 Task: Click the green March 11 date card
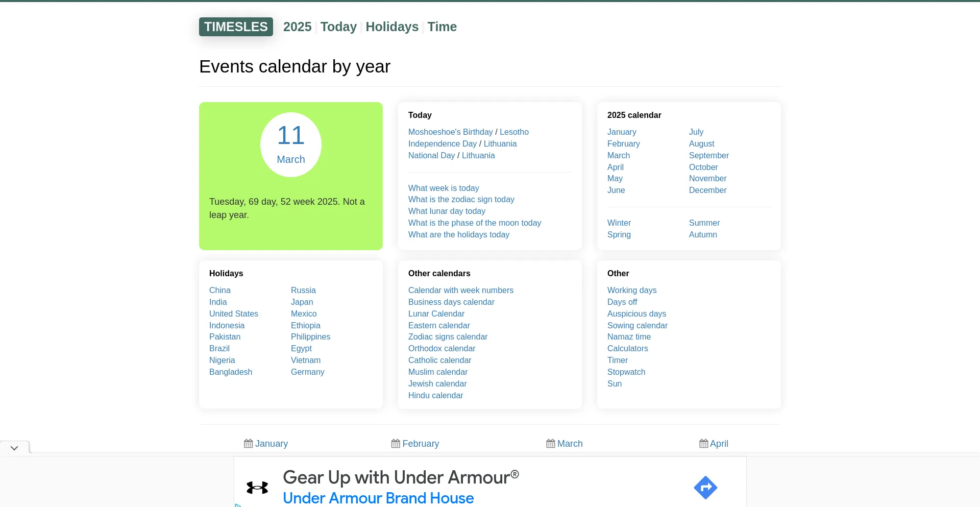pos(291,176)
